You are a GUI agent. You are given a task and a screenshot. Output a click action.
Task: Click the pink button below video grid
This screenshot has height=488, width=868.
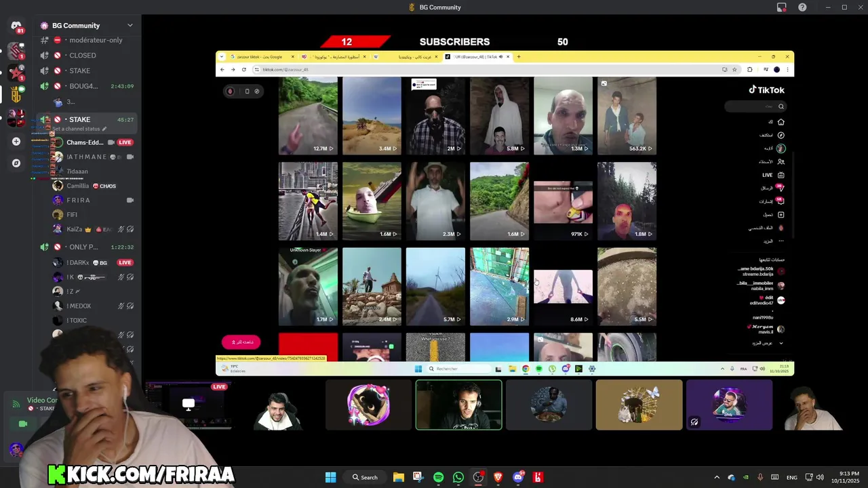[241, 342]
